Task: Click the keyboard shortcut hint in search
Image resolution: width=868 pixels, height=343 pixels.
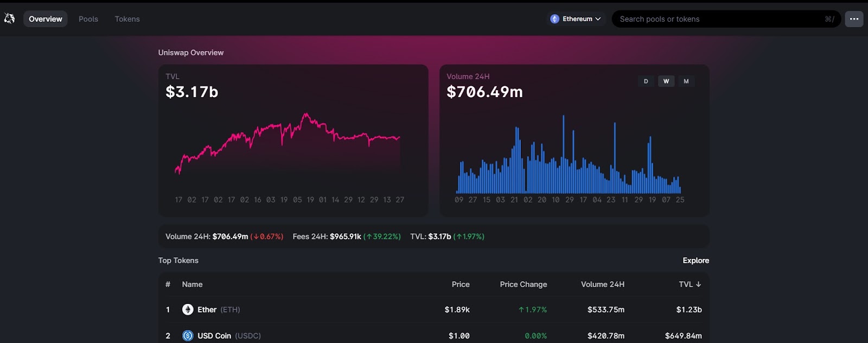Action: point(829,19)
